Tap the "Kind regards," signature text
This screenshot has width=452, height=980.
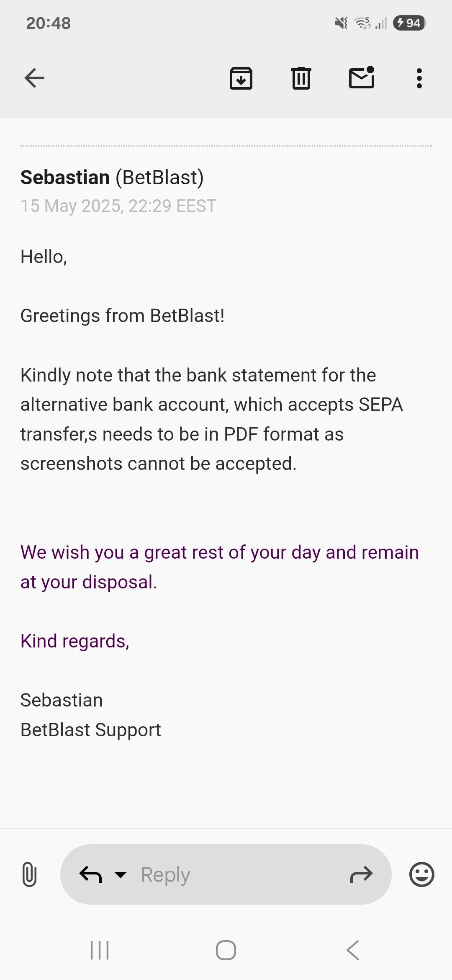[x=75, y=641]
